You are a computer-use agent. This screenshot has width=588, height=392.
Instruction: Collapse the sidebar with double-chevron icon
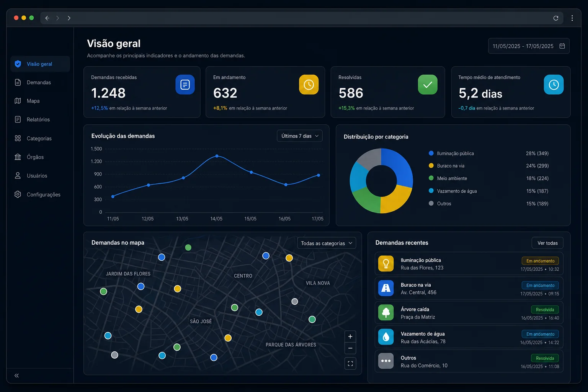[x=16, y=376]
